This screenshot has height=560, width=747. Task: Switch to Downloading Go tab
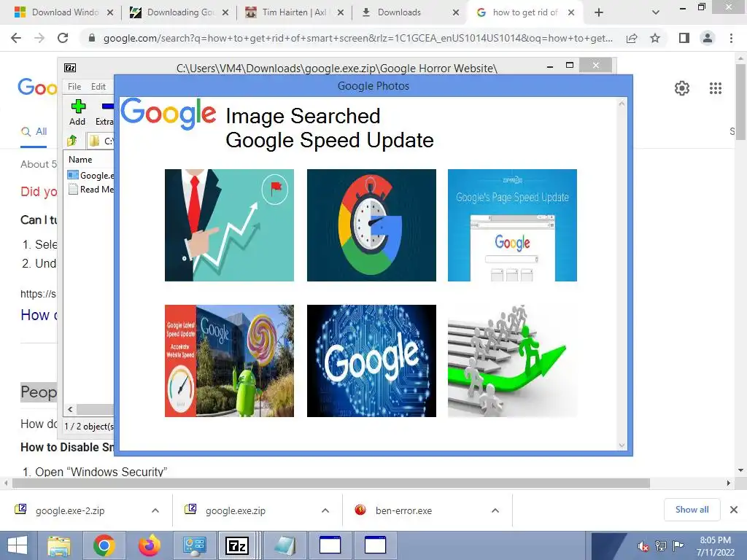click(x=179, y=12)
